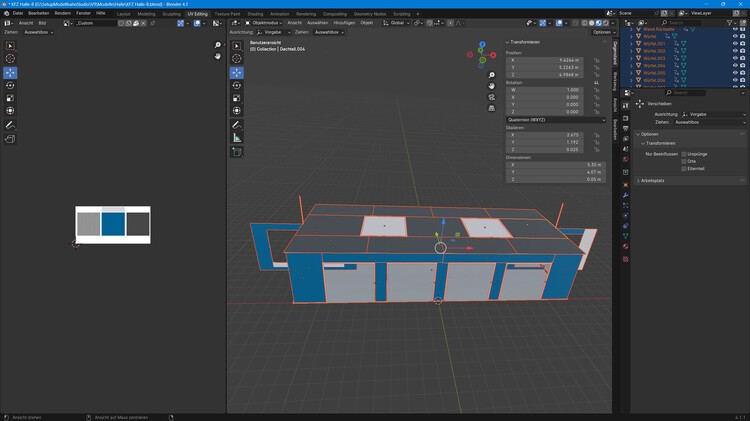Click the camera view icon in viewport

(492, 98)
